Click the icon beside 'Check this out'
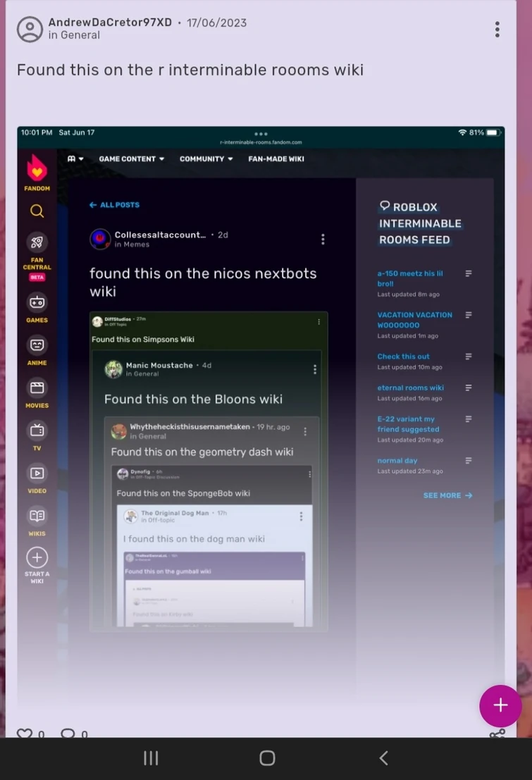532x780 pixels. (x=469, y=356)
